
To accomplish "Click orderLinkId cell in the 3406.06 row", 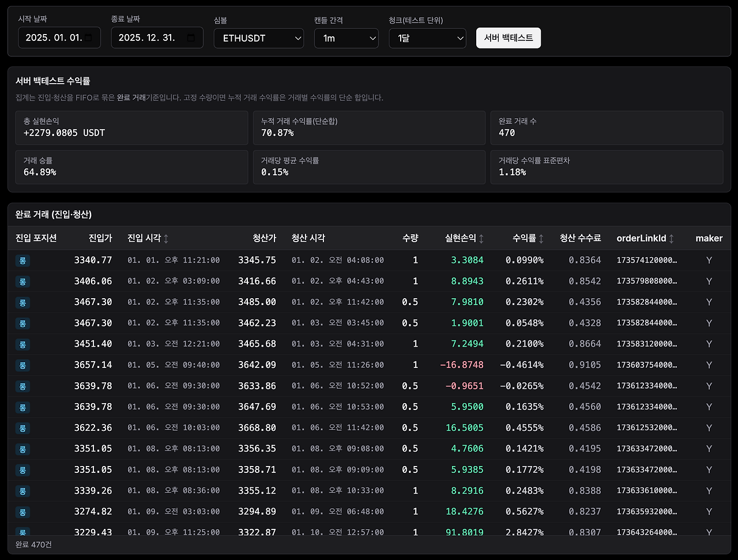I will tap(647, 281).
